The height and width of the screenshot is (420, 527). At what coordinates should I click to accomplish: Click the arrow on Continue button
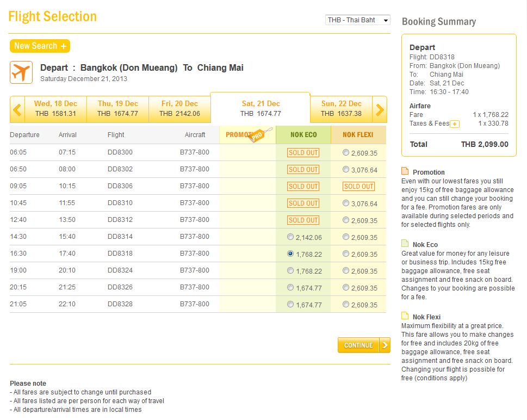click(385, 345)
